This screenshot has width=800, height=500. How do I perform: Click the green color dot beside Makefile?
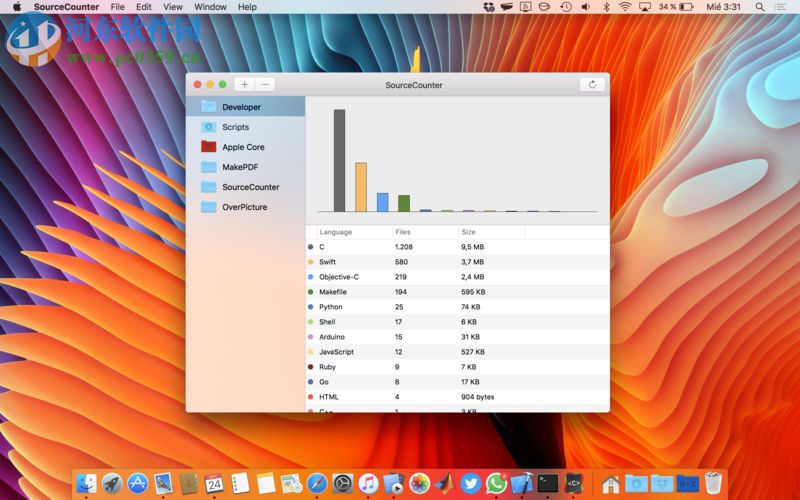click(x=310, y=292)
